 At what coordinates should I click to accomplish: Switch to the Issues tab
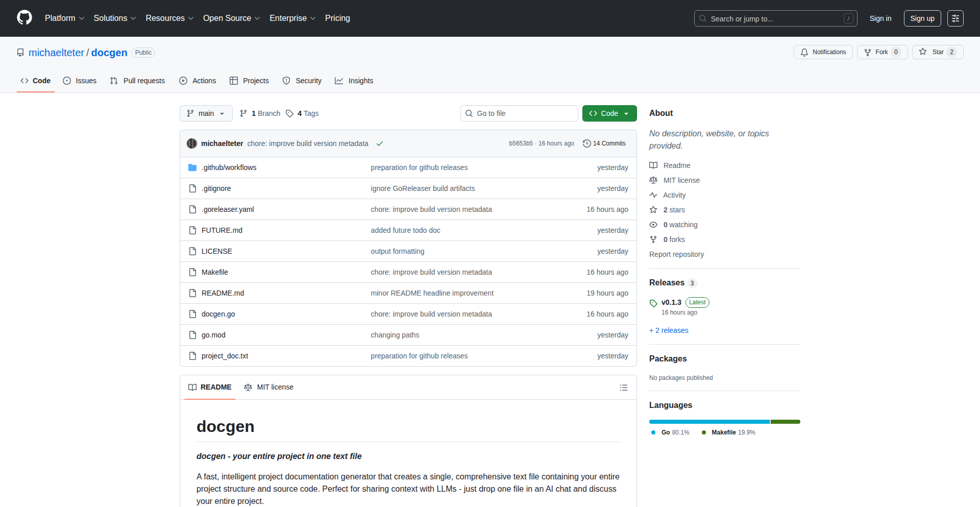(x=80, y=81)
